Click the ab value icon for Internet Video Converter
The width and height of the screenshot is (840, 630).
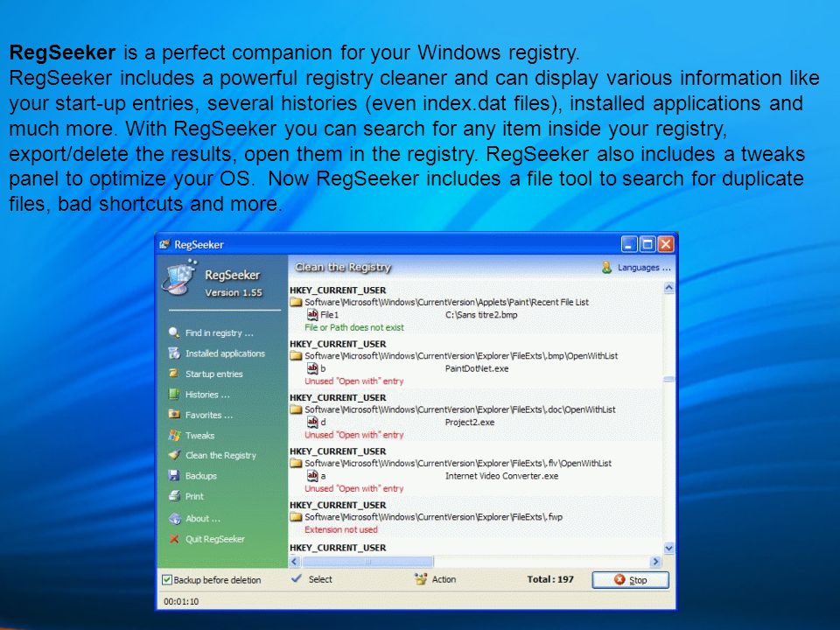pyautogui.click(x=312, y=475)
